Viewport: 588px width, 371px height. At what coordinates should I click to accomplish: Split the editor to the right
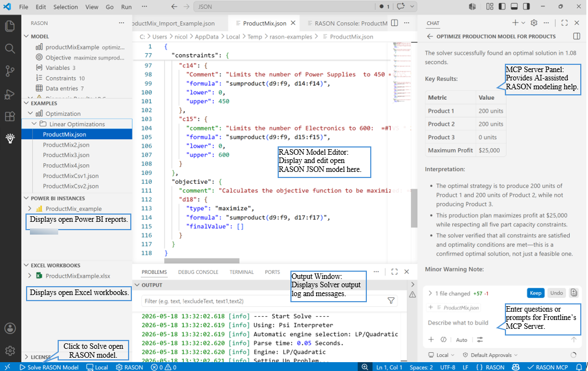[x=395, y=23]
